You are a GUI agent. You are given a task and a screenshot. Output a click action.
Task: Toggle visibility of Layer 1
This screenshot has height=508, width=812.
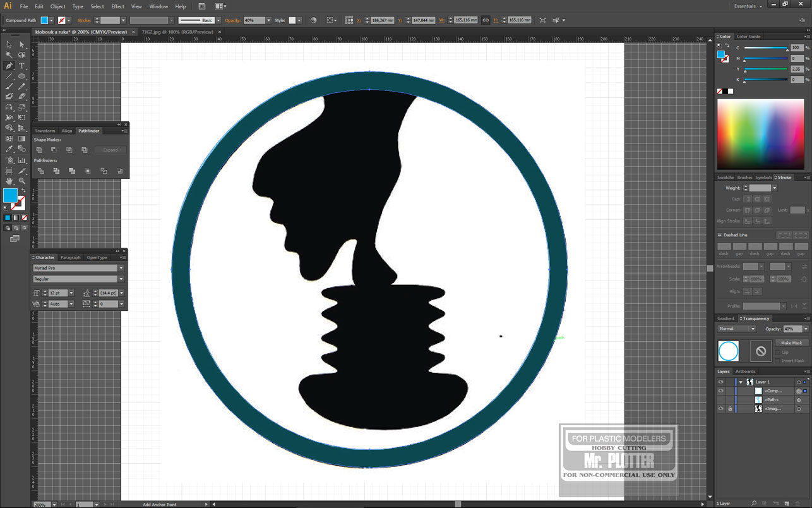coord(720,382)
